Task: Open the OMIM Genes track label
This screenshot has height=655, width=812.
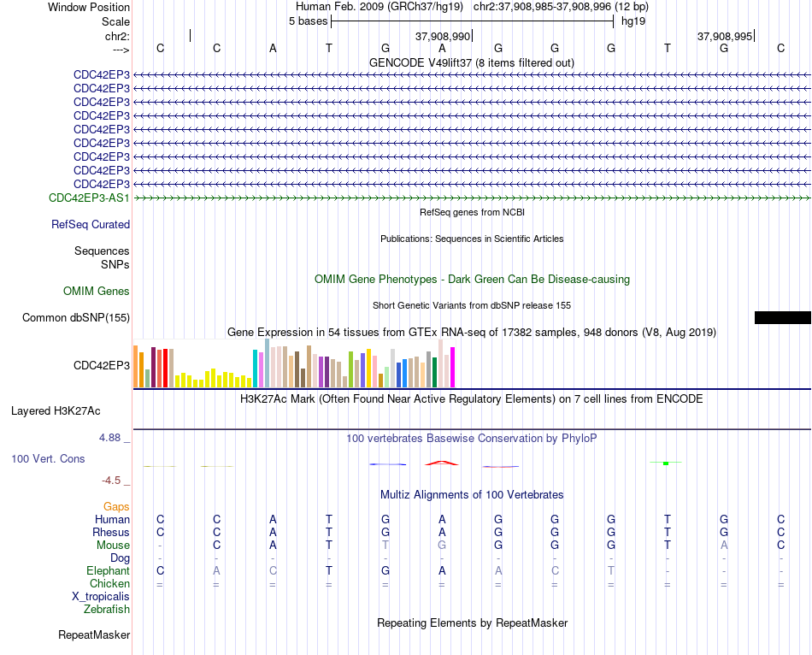Action: click(x=97, y=292)
